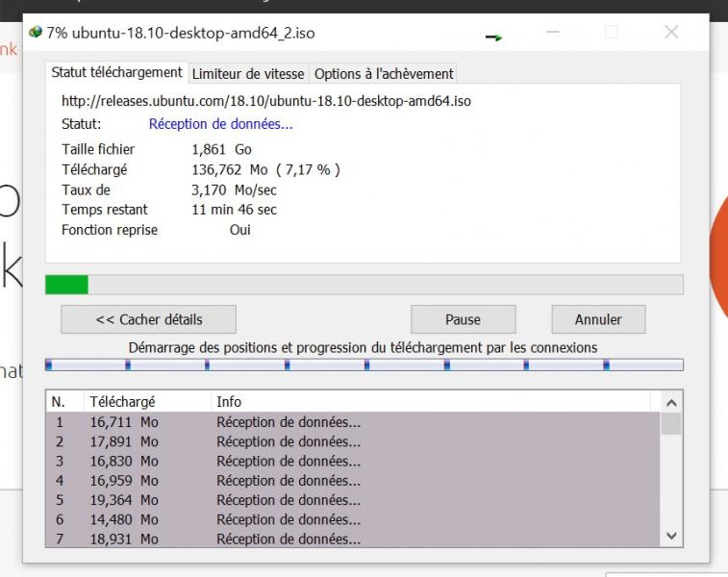Select connection row 16,959 Mo
This screenshot has width=728, height=577.
tap(353, 481)
